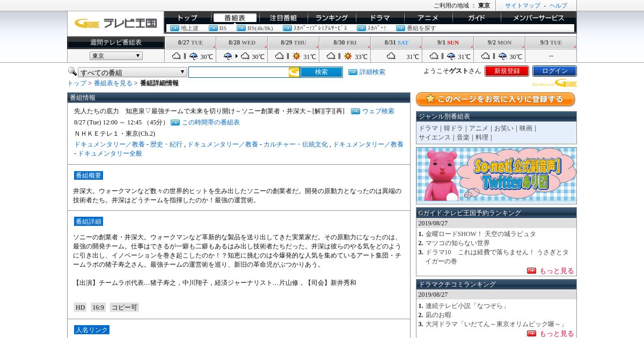This screenshot has height=338, width=644.
Task: Click the So-net Twitter banner ad
Action: coord(496,175)
